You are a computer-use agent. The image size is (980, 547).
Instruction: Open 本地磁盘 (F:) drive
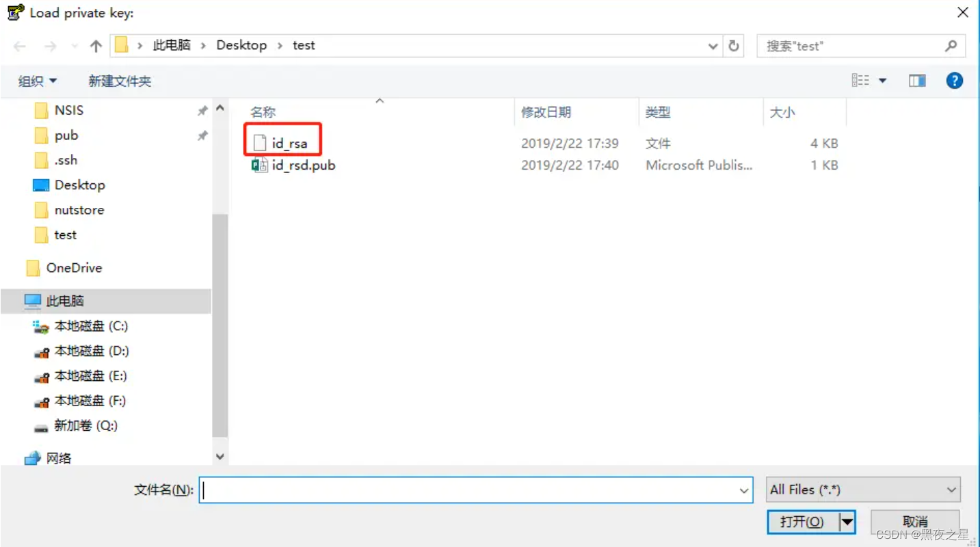coord(90,401)
